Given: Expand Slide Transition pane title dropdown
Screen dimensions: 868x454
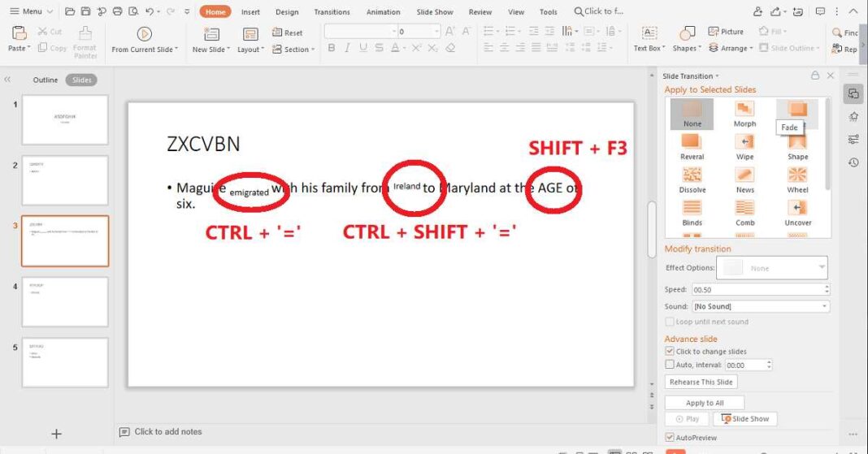Looking at the screenshot, I should point(717,76).
